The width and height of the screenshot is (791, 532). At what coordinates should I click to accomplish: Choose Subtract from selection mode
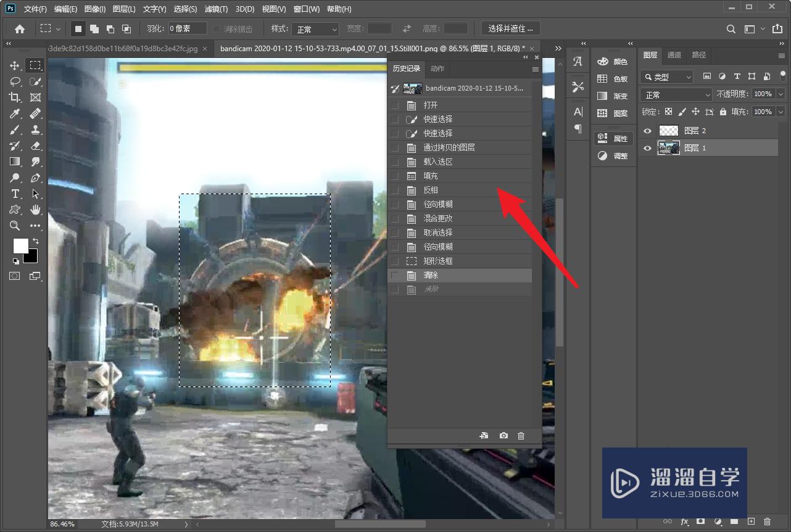click(x=110, y=29)
